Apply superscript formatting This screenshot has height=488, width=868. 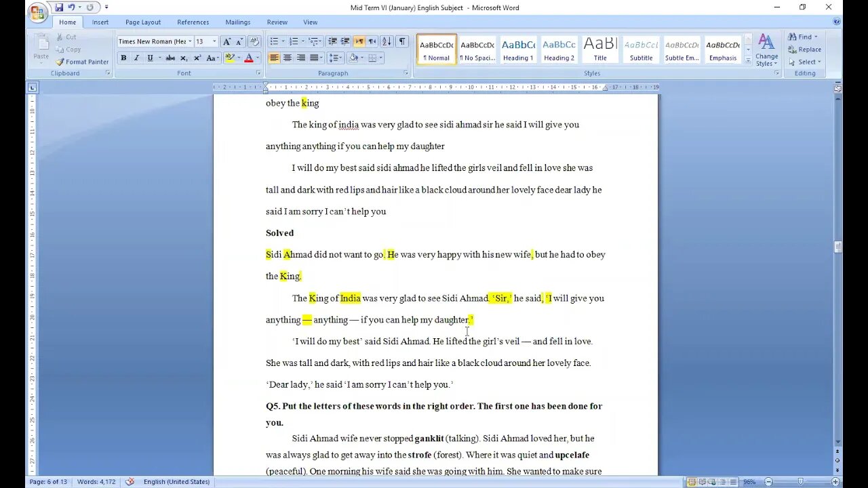197,58
